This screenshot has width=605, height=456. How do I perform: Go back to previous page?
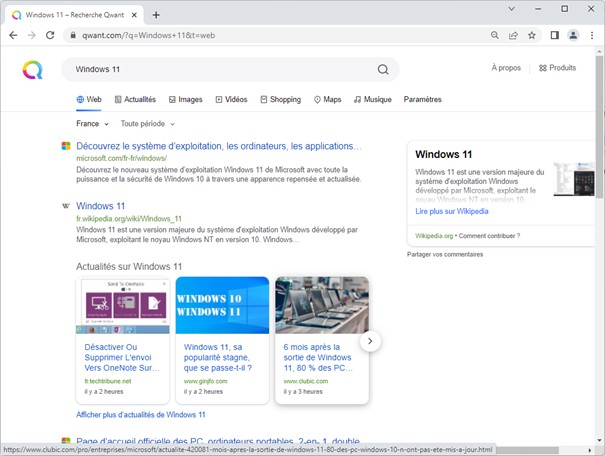pyautogui.click(x=12, y=35)
